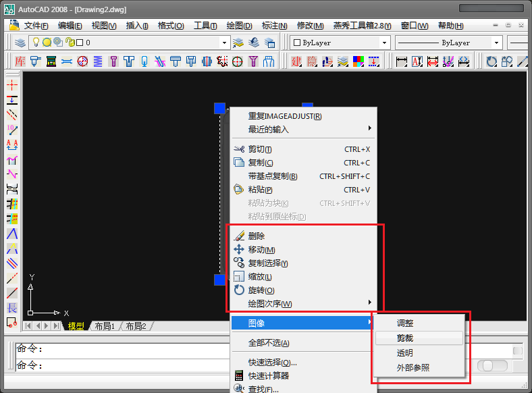Viewport: 532px width, 393px height.
Task: Expand the ByLayer color dropdown
Action: pos(384,43)
